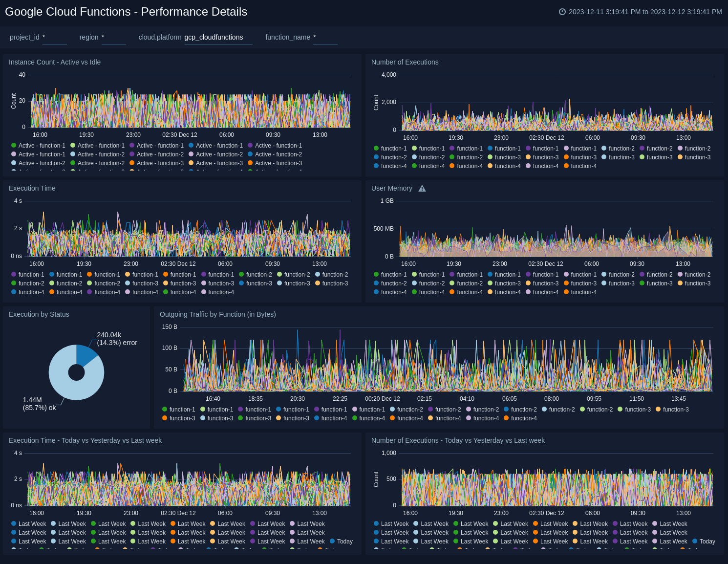Toggle dark green function-3 in Outgoing Traffic legend

[x=255, y=418]
